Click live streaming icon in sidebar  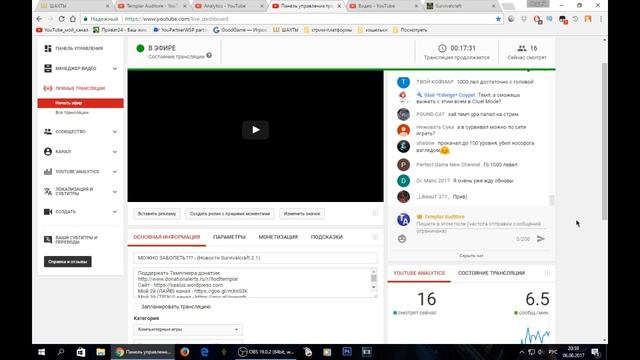point(48,88)
